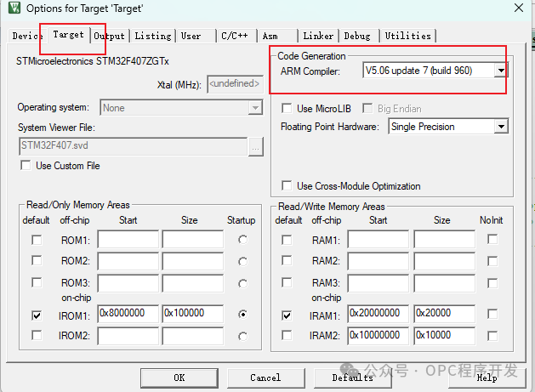Edit the IROM1 Size value 0x100000

[x=193, y=314]
